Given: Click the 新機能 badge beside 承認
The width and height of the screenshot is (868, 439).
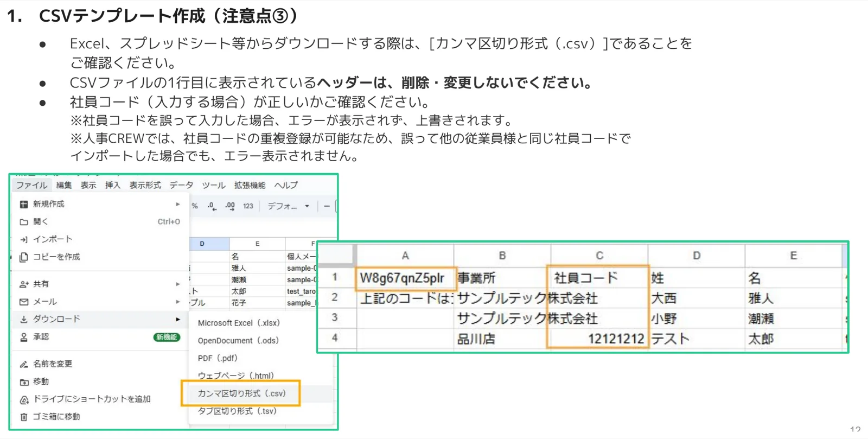Looking at the screenshot, I should click(167, 337).
